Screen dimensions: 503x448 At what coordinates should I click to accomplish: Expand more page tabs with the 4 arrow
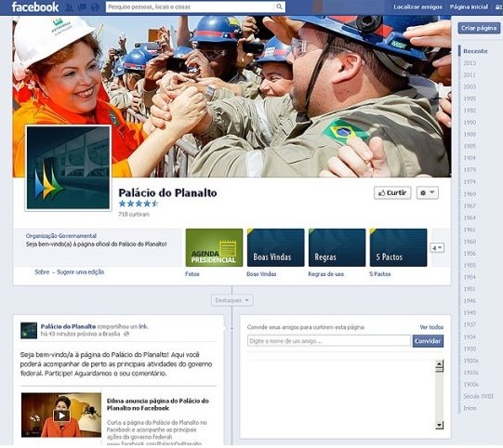coord(437,248)
